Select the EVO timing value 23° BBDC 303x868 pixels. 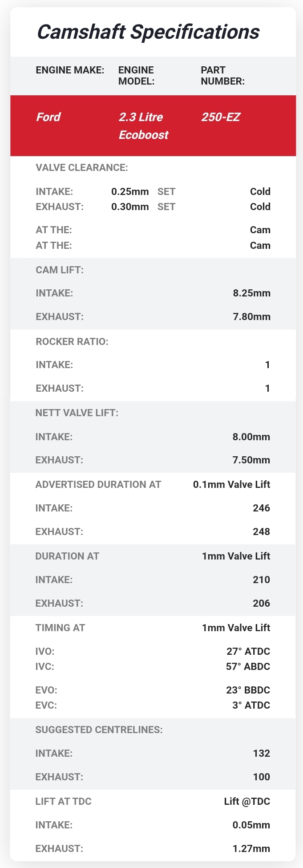click(248, 690)
